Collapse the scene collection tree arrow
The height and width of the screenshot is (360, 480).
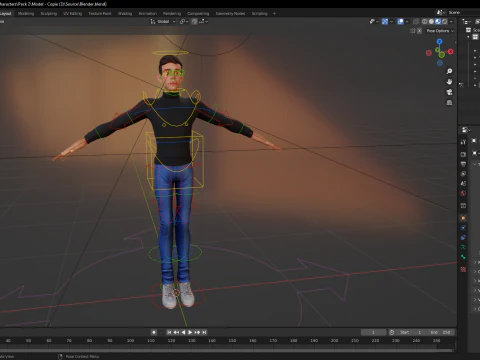(x=468, y=37)
